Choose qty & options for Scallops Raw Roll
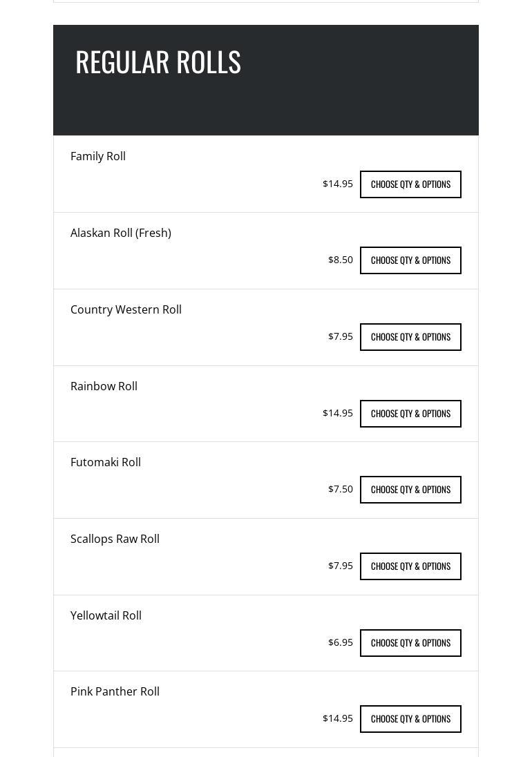 click(x=410, y=566)
